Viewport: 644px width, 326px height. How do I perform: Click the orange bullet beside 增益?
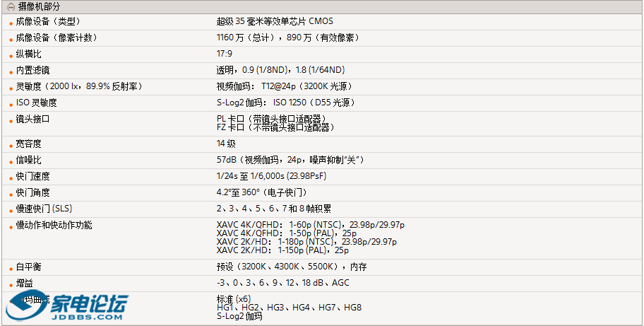click(x=11, y=284)
